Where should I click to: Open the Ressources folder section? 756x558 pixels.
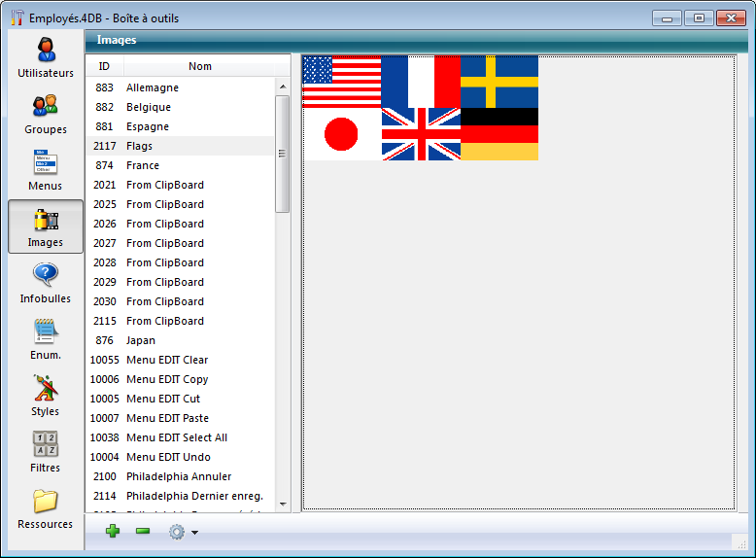[46, 508]
